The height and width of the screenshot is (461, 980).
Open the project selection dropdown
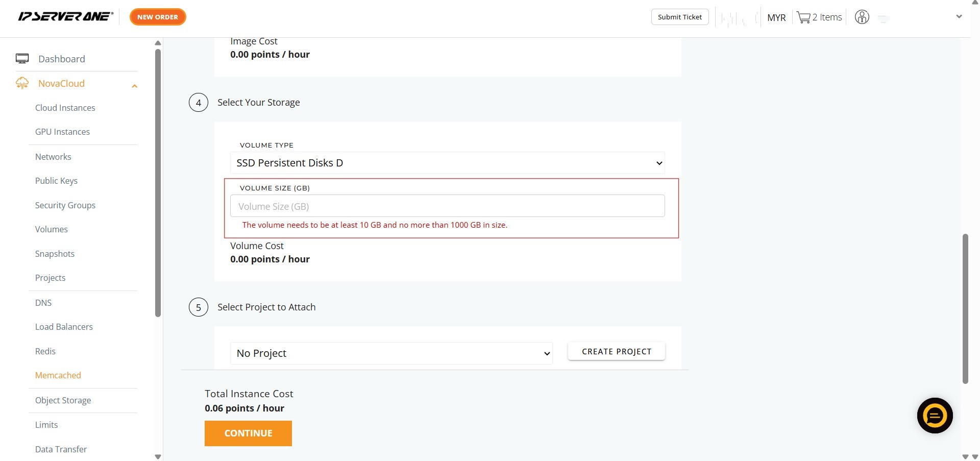point(391,353)
